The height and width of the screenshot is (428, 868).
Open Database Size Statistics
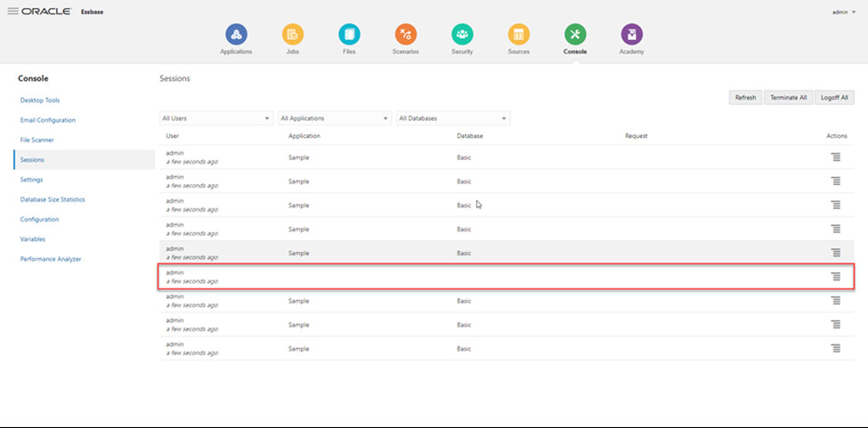click(x=53, y=199)
